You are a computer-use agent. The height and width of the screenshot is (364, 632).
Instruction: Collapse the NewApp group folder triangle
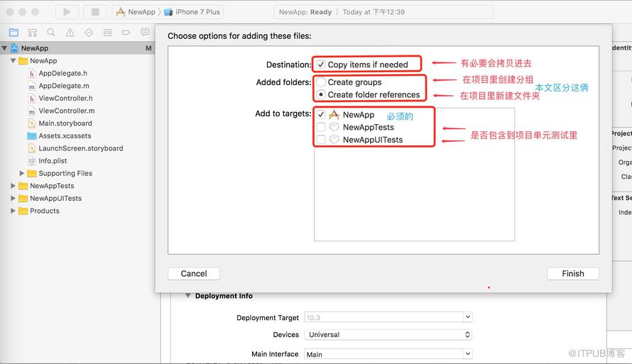(13, 61)
